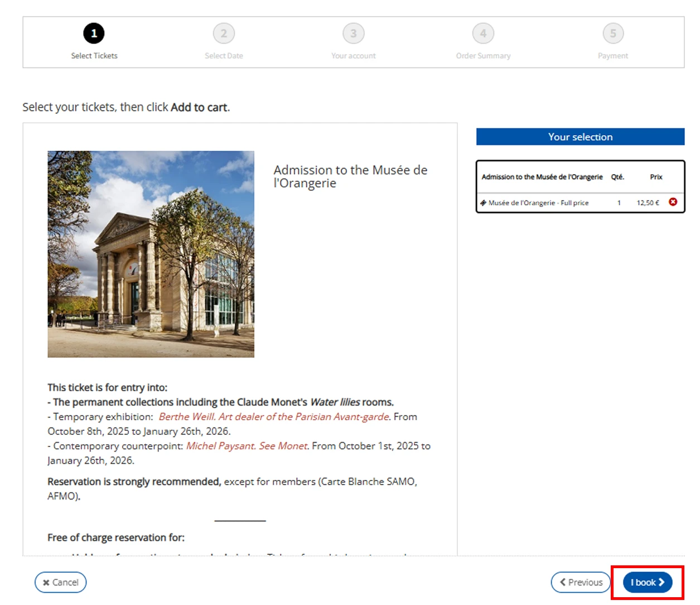
Task: Open the Berthe Weill exhibition link
Action: tap(273, 417)
